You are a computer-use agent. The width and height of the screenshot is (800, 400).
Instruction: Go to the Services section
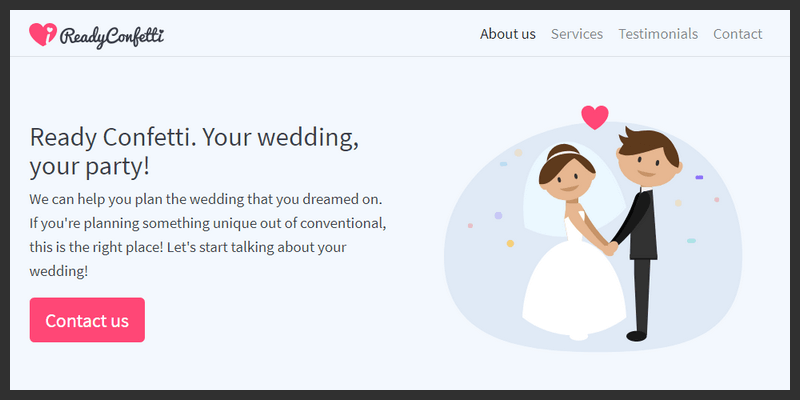point(577,34)
